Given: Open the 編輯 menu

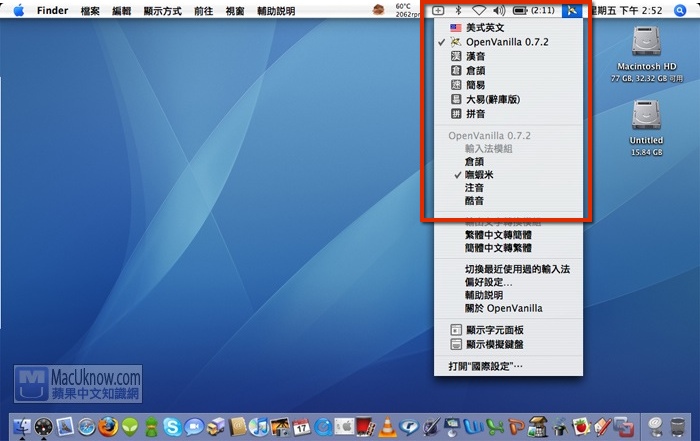Looking at the screenshot, I should click(121, 11).
